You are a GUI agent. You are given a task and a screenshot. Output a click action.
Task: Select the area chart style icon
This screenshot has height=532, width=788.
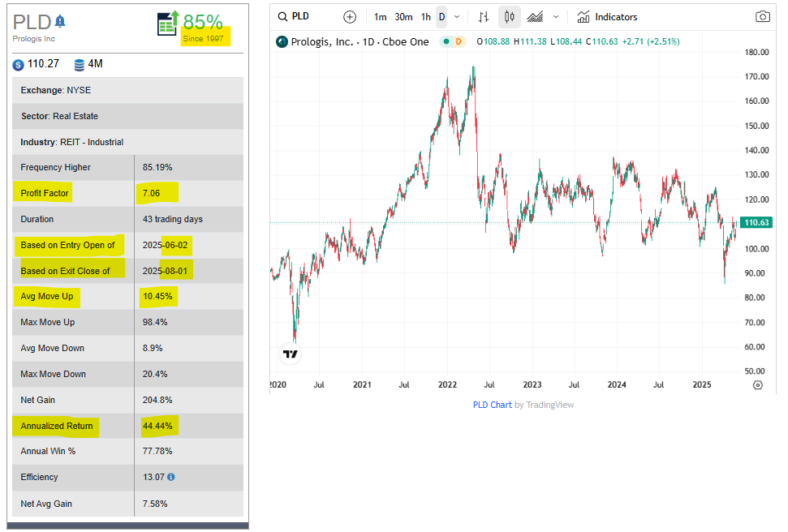click(535, 17)
